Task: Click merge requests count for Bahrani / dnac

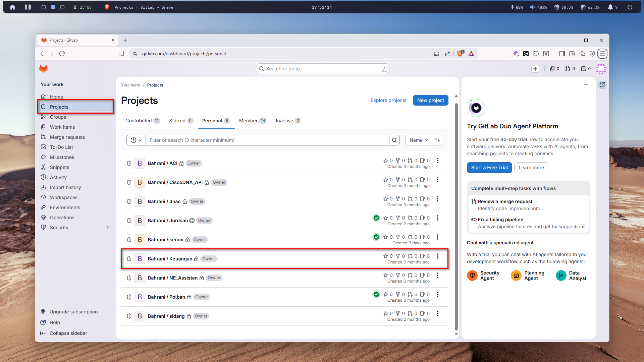Action: tap(413, 199)
